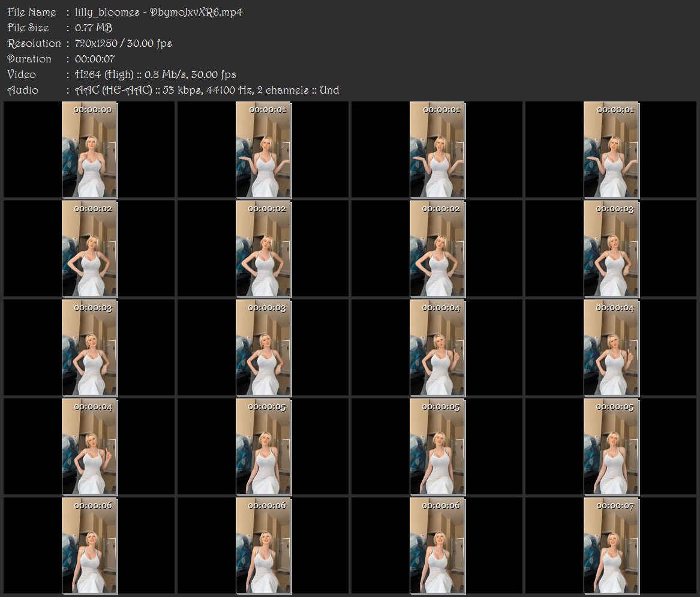The height and width of the screenshot is (597, 700).
Task: Click the 0.77 MB file size value
Action: pyautogui.click(x=94, y=28)
